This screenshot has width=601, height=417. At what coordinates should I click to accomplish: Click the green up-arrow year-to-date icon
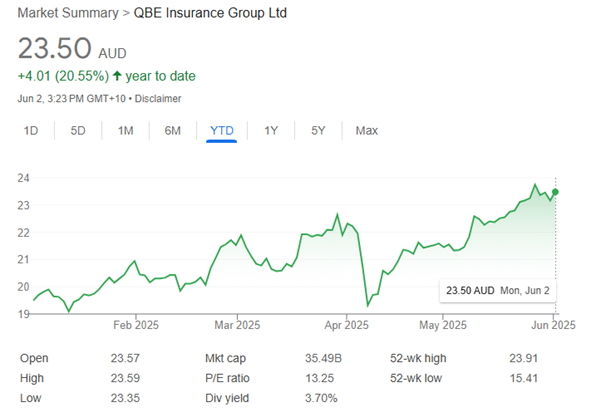point(117,76)
